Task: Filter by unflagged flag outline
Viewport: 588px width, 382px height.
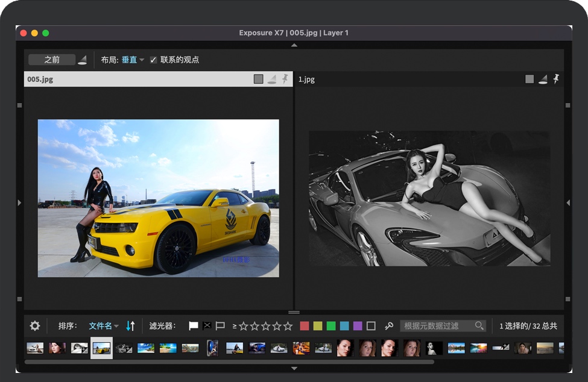Action: 220,326
